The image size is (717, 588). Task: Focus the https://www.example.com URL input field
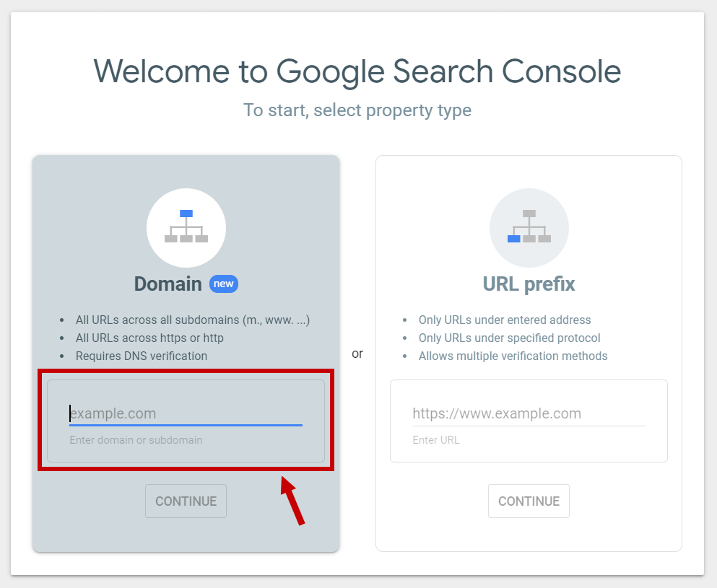(x=529, y=413)
